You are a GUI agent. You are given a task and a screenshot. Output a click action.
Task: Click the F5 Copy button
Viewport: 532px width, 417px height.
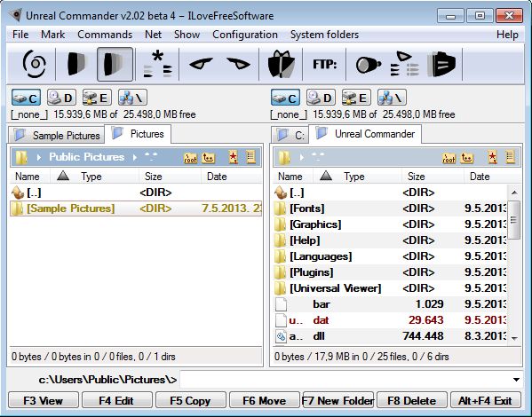[190, 401]
